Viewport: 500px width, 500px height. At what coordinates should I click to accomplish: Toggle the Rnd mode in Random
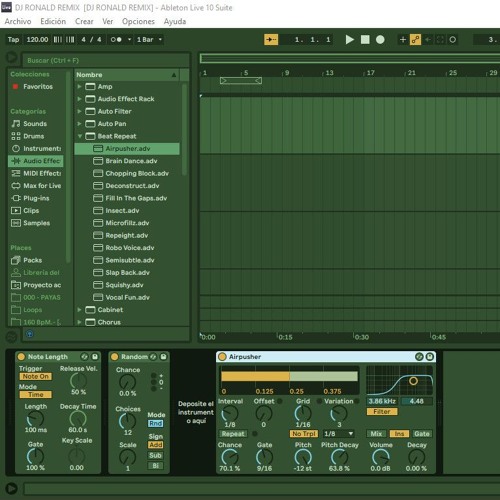point(156,423)
